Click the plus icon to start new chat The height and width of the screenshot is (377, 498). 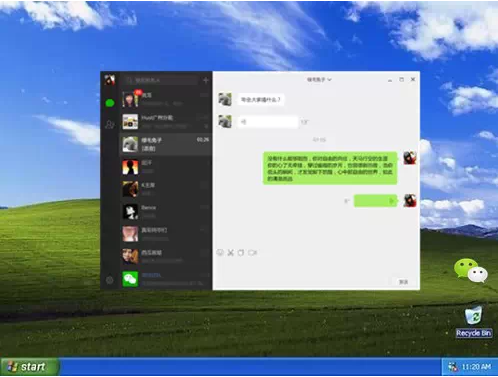point(206,80)
